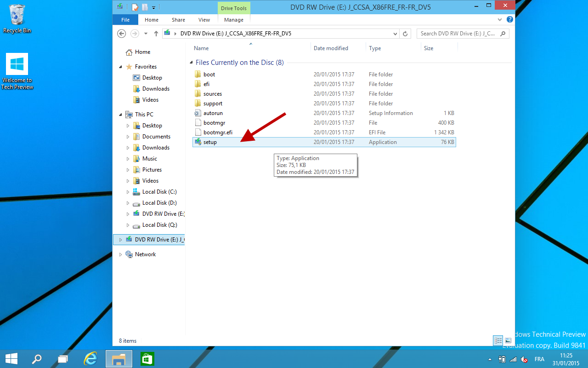
Task: Open Videos under Favorites
Action: (x=150, y=100)
